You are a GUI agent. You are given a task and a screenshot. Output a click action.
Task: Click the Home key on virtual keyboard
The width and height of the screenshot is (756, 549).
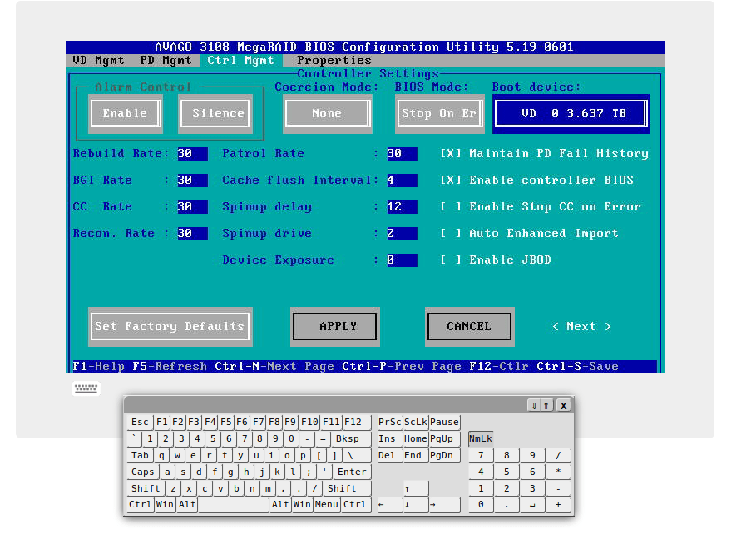coord(416,438)
